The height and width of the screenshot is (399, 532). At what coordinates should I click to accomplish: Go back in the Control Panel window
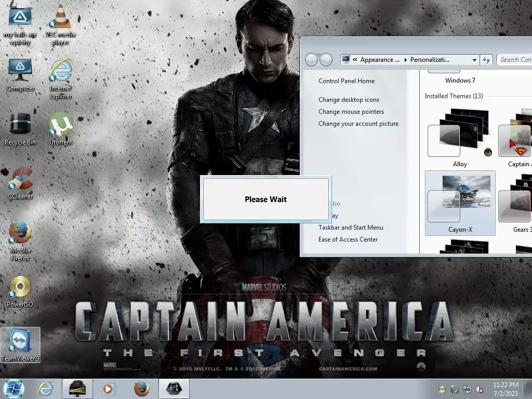click(x=311, y=60)
